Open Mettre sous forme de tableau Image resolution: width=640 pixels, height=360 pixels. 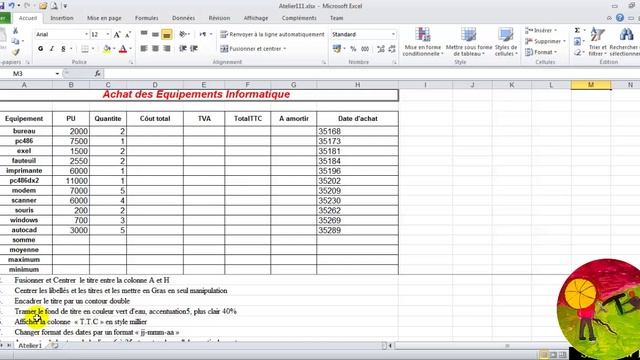(469, 42)
